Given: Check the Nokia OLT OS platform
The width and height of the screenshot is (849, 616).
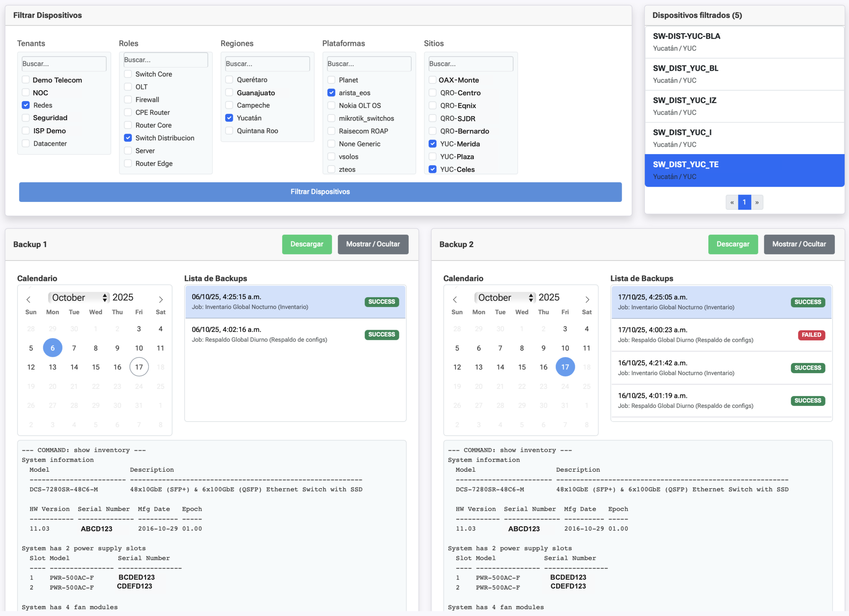Looking at the screenshot, I should click(x=331, y=106).
